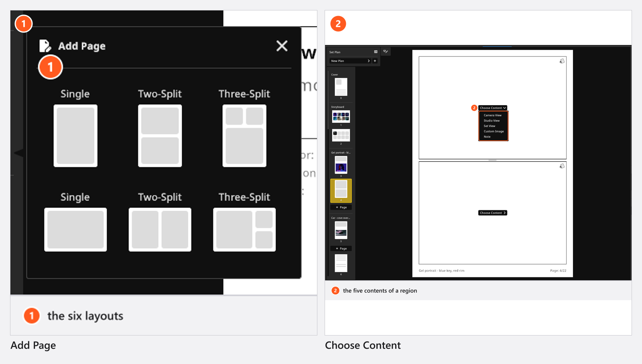Open Storyboard page thumbnail 2
Screen dimensions: 642x364
click(341, 135)
